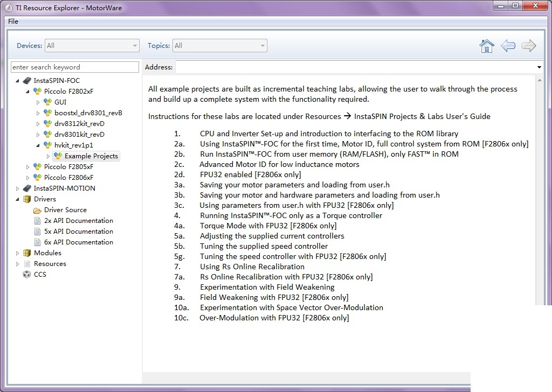
Task: Click the InstaSPIN-MOTION chip icon
Action: pos(27,188)
